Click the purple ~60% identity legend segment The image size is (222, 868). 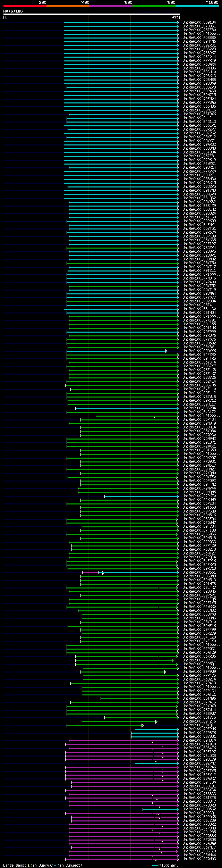pos(111,6)
